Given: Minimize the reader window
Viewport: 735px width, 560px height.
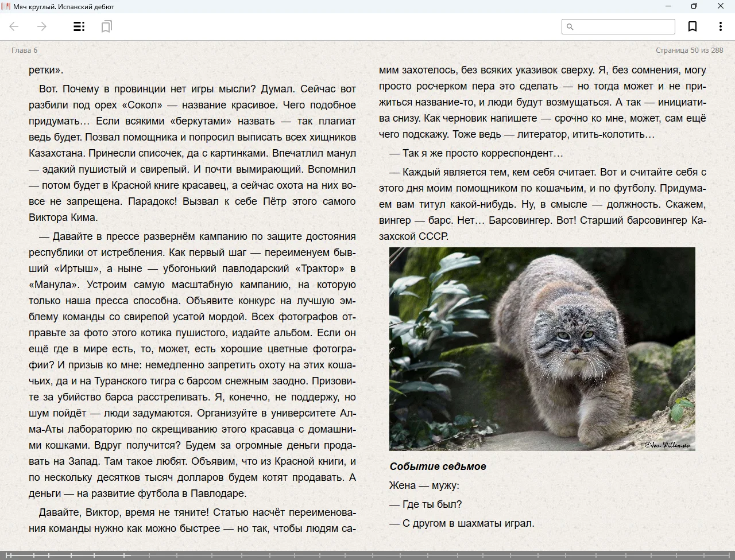Looking at the screenshot, I should (x=668, y=6).
